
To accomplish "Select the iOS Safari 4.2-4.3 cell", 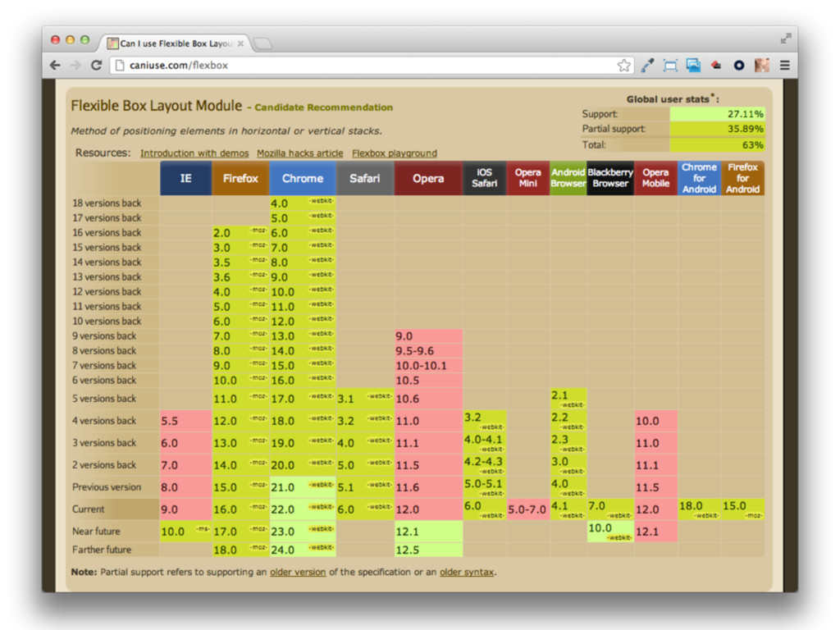I will (x=484, y=465).
